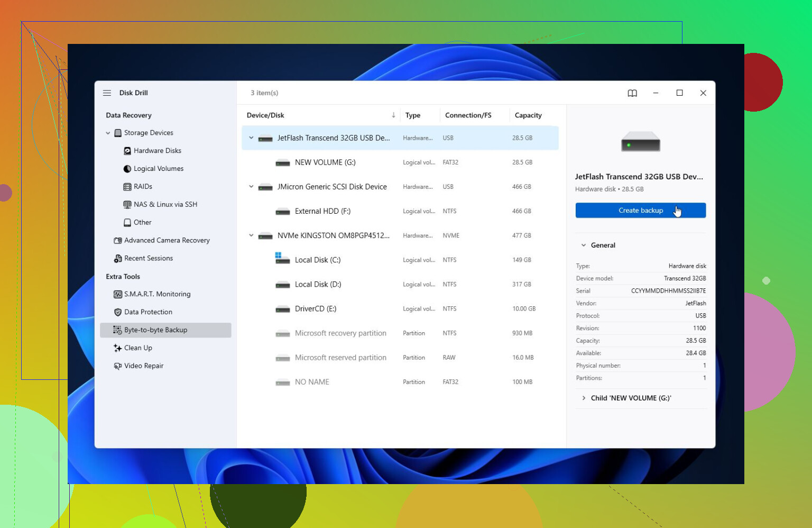Click the Recent Sessions icon
The height and width of the screenshot is (528, 812).
click(118, 259)
